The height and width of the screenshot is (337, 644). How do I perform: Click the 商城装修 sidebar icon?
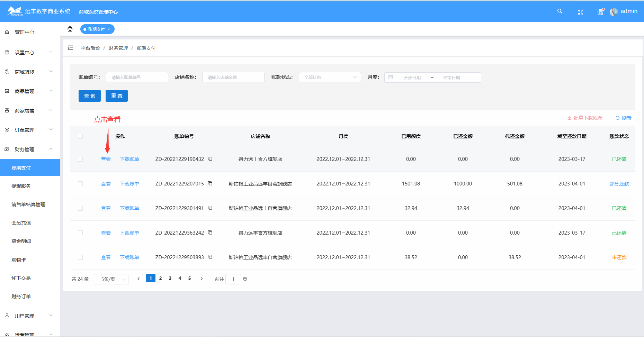point(7,72)
